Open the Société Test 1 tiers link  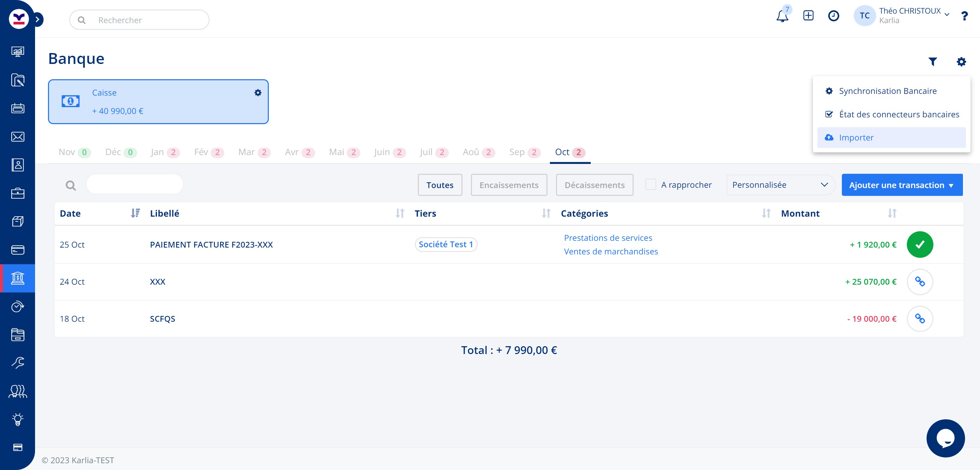pos(445,245)
